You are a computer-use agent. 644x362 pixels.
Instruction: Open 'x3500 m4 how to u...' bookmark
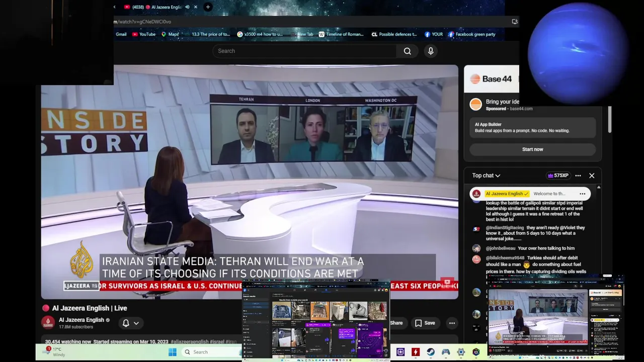click(260, 34)
